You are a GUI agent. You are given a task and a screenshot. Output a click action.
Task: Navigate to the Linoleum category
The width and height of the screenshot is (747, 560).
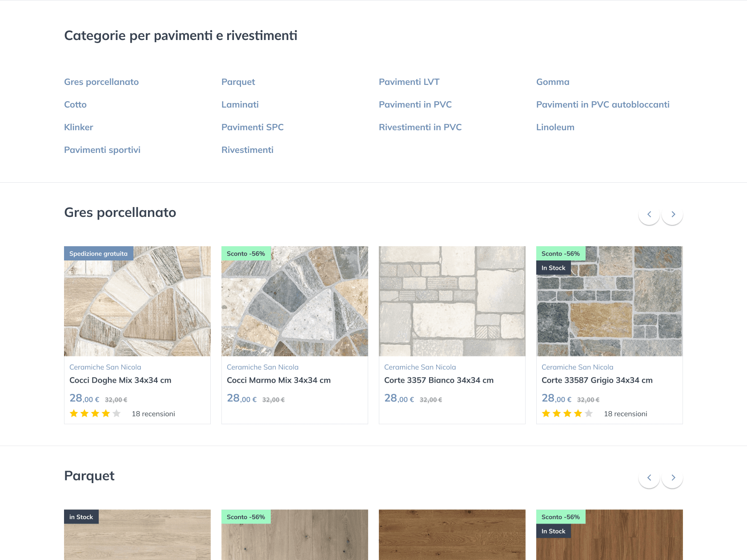point(555,127)
